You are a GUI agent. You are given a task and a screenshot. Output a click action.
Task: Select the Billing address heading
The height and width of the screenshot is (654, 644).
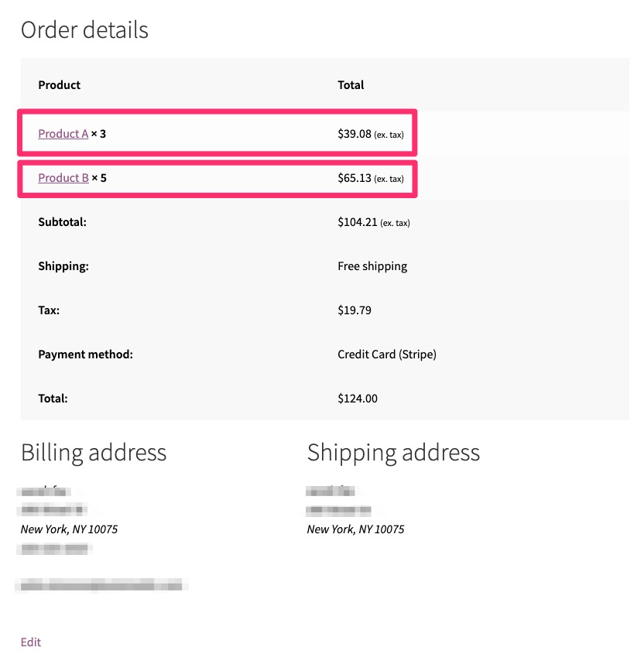(93, 453)
